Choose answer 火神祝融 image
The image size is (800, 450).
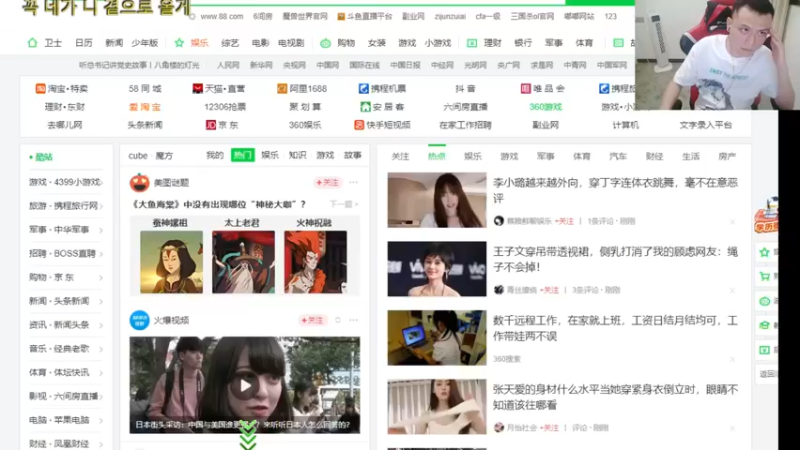315,262
